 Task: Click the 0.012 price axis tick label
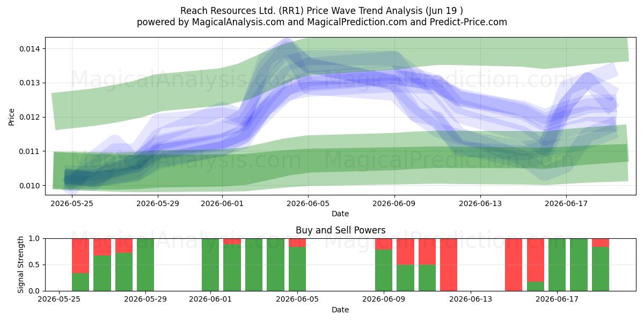click(30, 117)
